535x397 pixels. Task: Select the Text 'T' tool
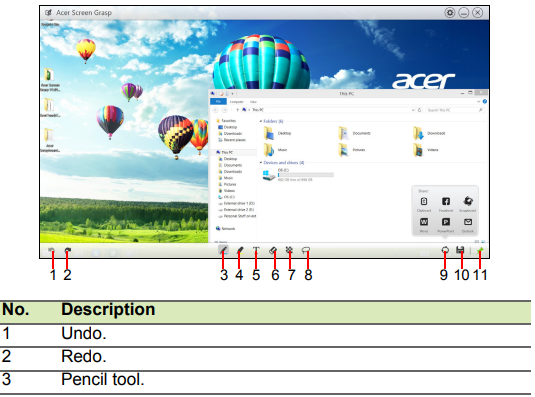256,250
